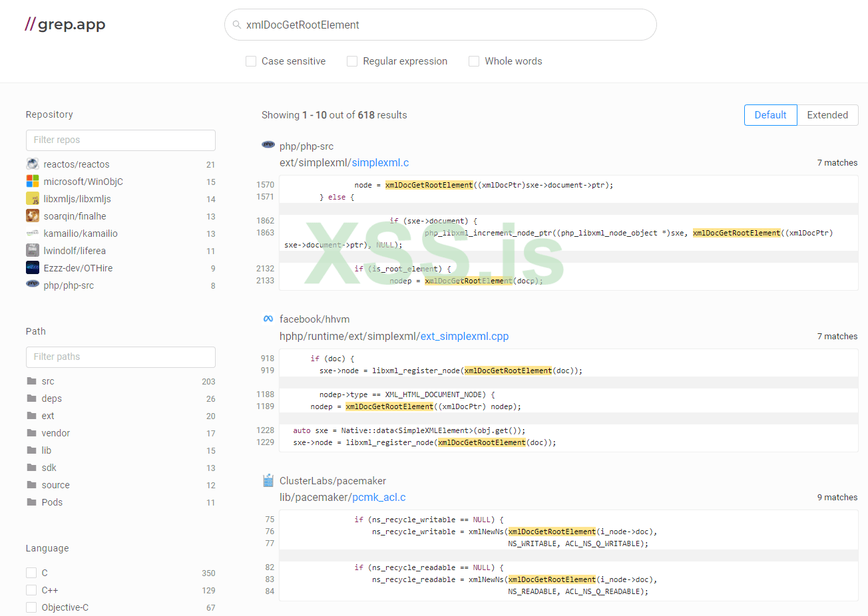Image resolution: width=868 pixels, height=616 pixels.
Task: Click the src folder icon
Action: pyautogui.click(x=31, y=381)
